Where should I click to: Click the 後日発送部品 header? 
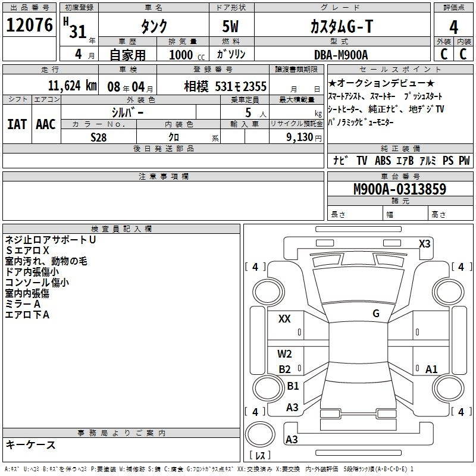(x=164, y=148)
